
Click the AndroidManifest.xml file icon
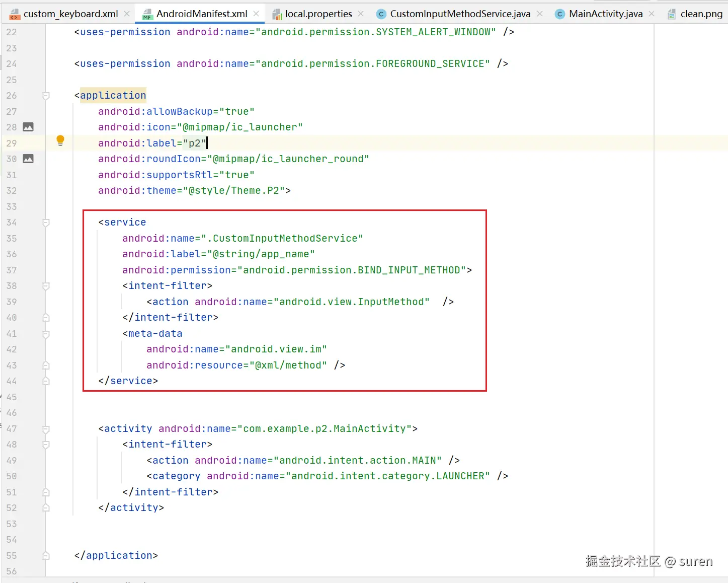(147, 14)
